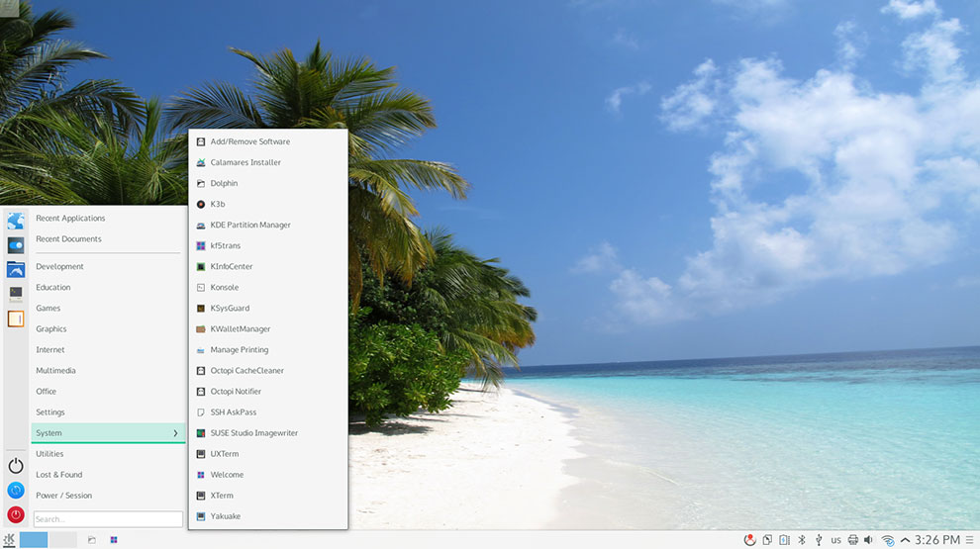Click the Konsole entry icon
Image resolution: width=980 pixels, height=549 pixels.
click(201, 287)
